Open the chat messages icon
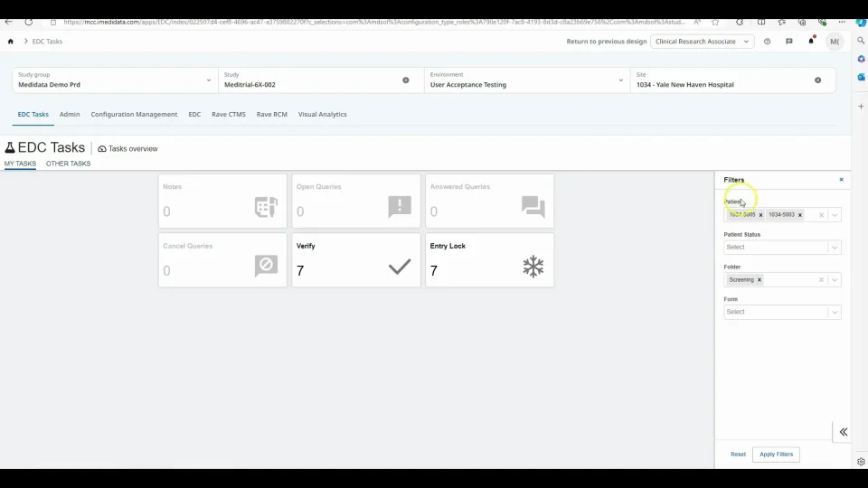This screenshot has width=868, height=488. click(x=789, y=42)
